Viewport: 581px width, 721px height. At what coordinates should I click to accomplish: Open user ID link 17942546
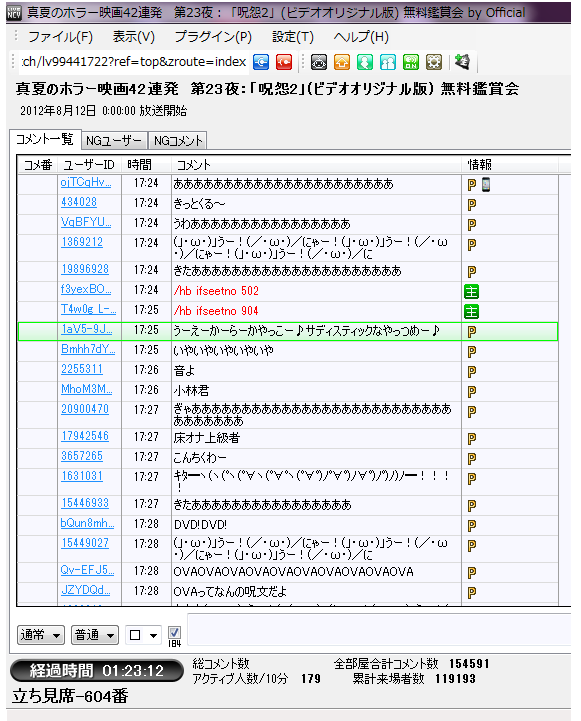point(85,436)
